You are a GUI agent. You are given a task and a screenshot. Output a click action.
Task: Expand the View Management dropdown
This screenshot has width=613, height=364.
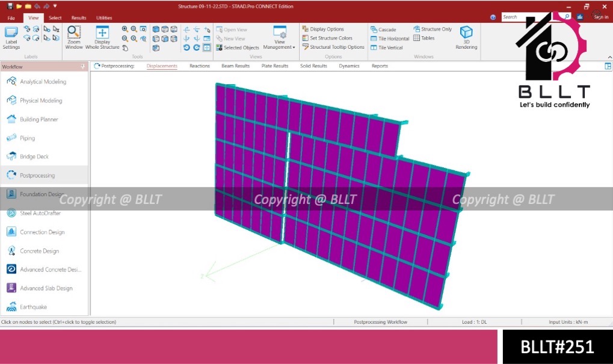[x=279, y=37]
